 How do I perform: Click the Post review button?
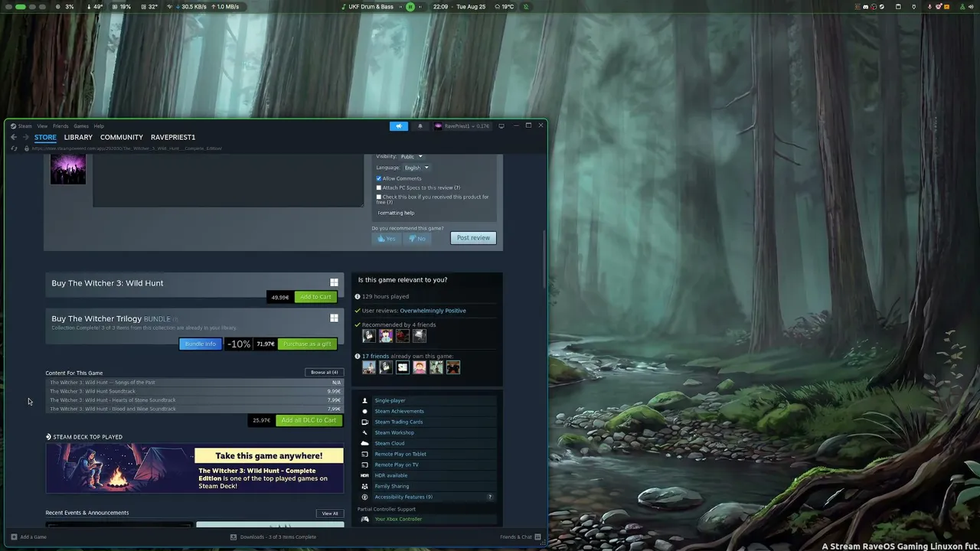[x=473, y=238]
